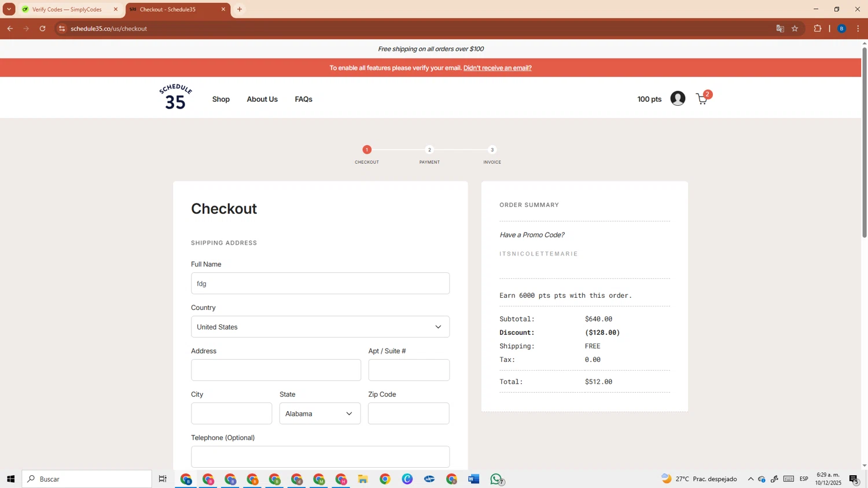Focus the Zip Code input field
This screenshot has height=488, width=868.
(409, 413)
